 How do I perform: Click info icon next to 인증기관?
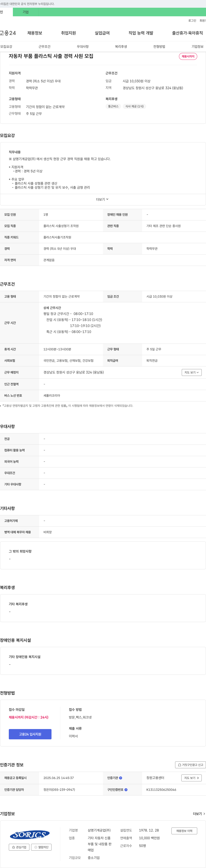click(x=121, y=778)
